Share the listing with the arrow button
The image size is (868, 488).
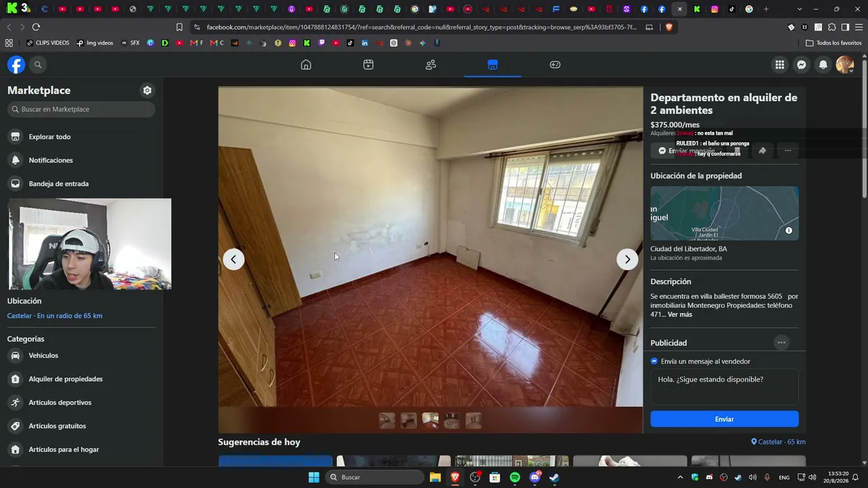click(x=762, y=150)
